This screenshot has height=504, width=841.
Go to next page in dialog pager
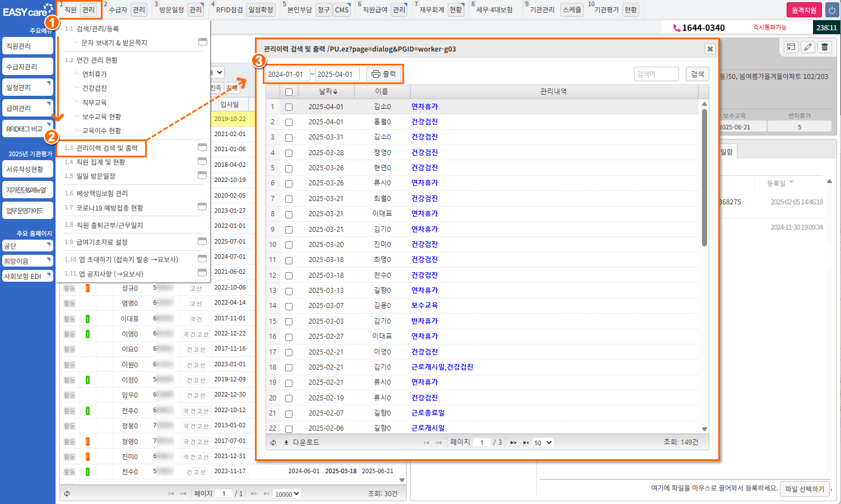[513, 442]
